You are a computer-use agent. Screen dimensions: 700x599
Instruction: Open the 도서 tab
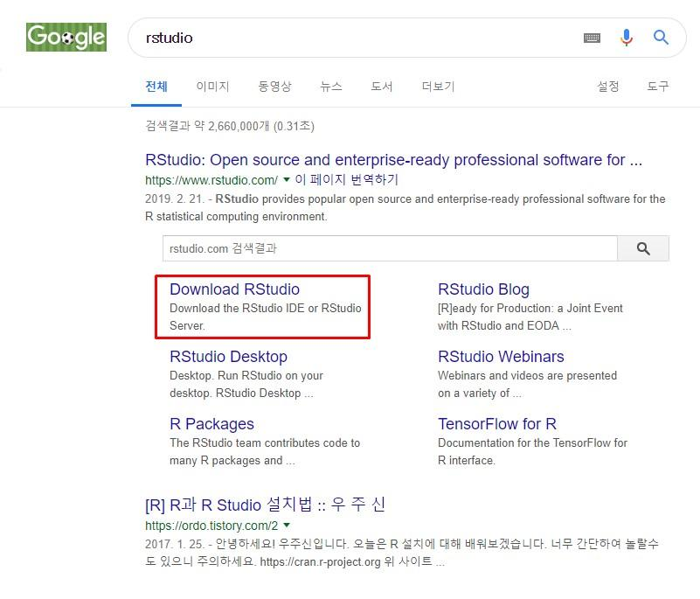382,87
